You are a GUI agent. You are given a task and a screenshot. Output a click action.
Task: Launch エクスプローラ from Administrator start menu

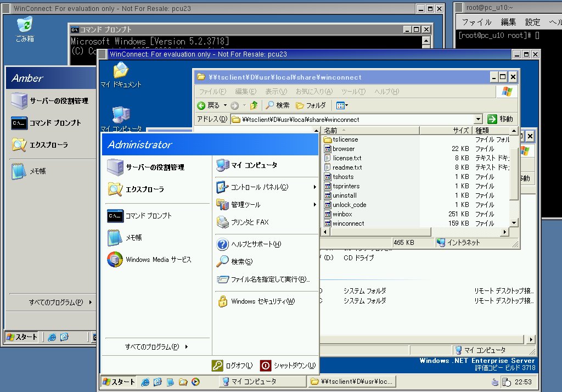click(x=136, y=189)
